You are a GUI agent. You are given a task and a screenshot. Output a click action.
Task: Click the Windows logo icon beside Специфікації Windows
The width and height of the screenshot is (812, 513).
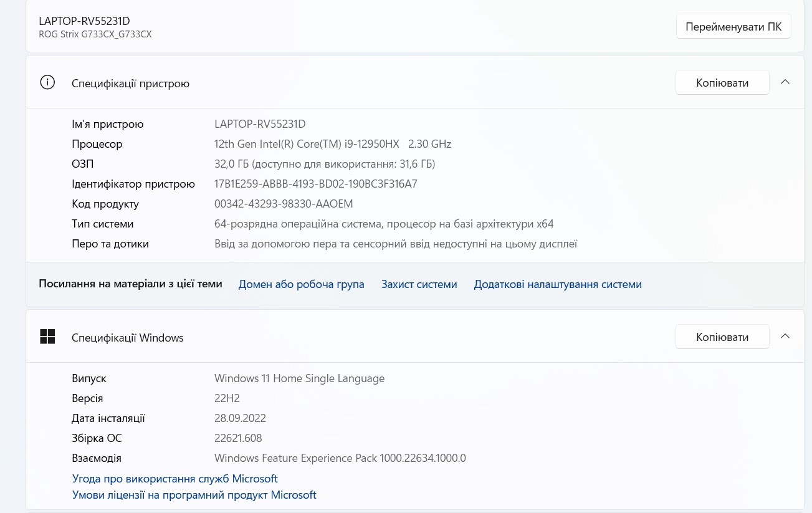tap(47, 337)
